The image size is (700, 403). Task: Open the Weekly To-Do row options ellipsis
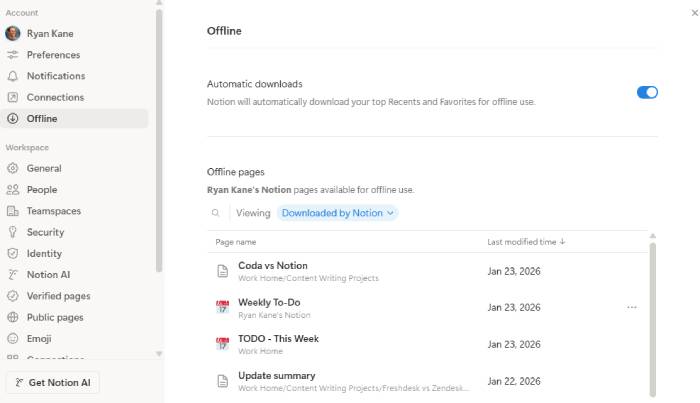click(x=631, y=307)
